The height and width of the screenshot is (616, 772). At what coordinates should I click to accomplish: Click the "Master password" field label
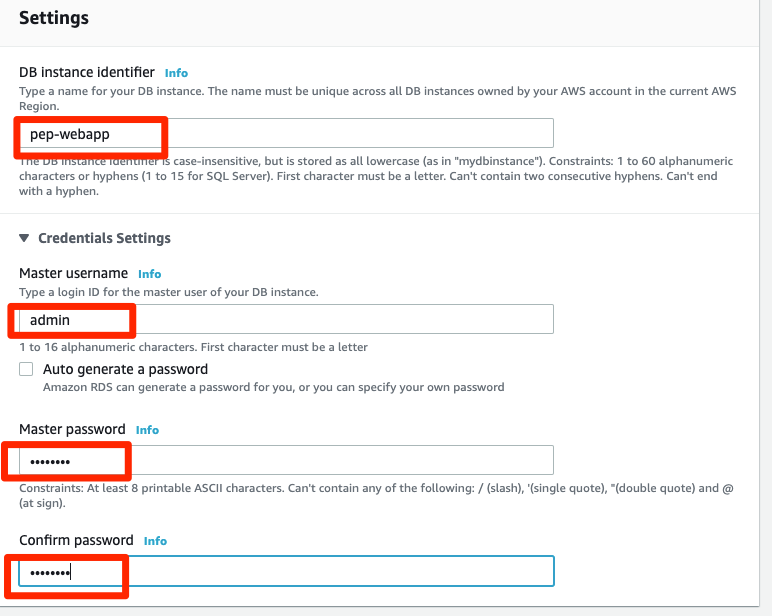(x=72, y=429)
